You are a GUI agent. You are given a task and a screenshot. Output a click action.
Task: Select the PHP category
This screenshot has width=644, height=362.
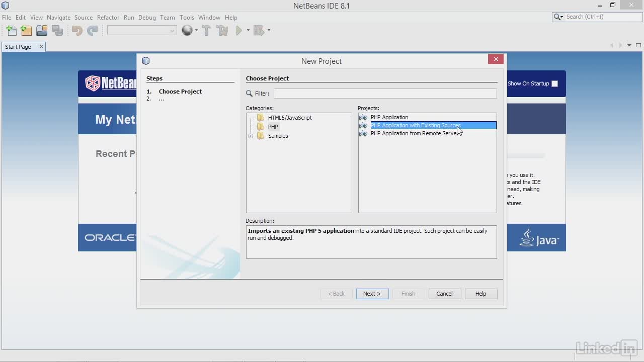point(273,127)
